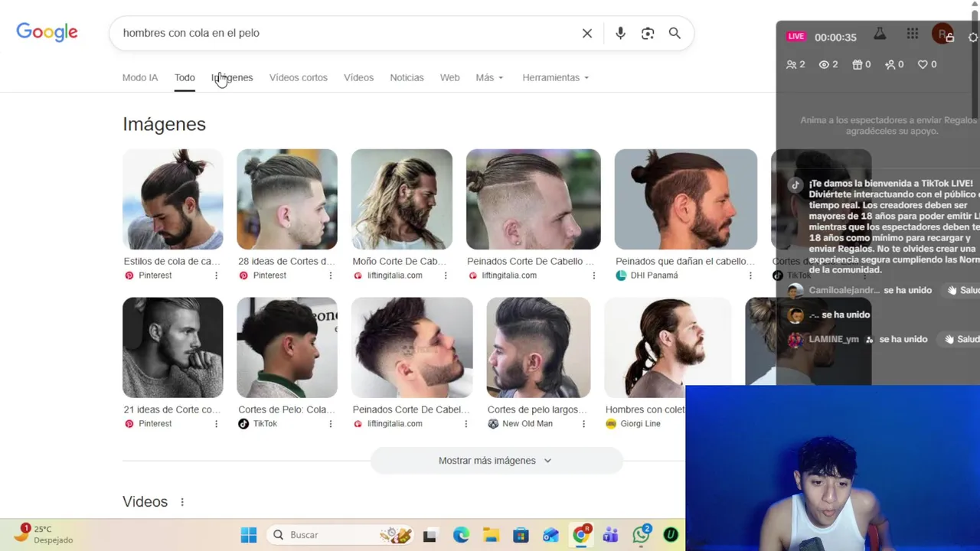
Task: Click Saludar next to Camiloalejandr
Action: 963,290
